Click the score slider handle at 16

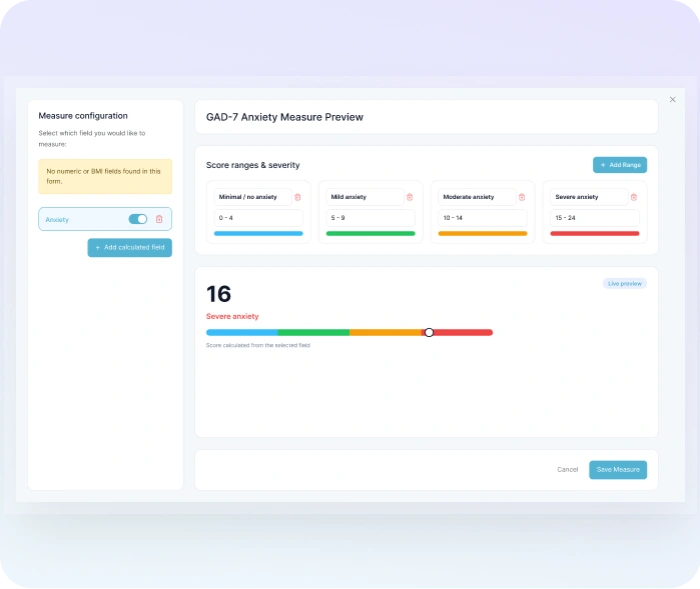point(429,332)
